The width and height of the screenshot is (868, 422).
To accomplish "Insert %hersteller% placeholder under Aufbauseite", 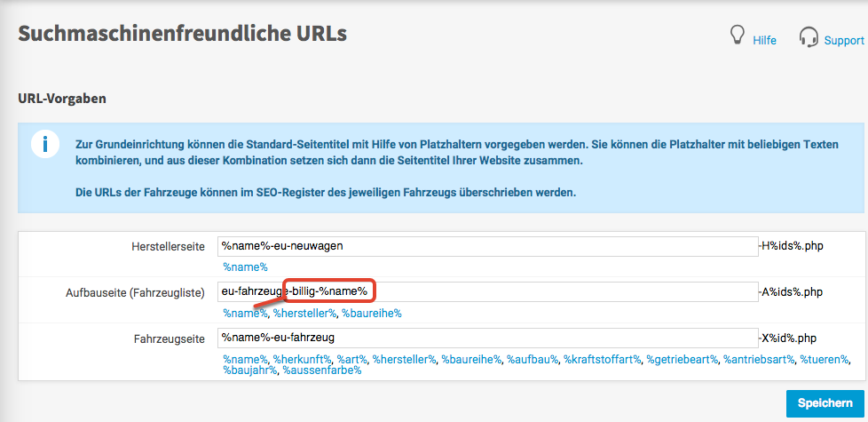I will 304,314.
